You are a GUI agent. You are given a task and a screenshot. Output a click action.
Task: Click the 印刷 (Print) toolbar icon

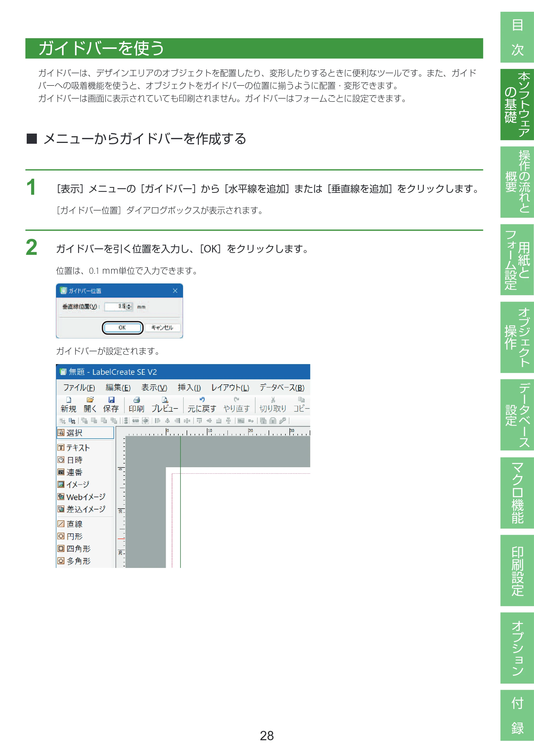[136, 405]
